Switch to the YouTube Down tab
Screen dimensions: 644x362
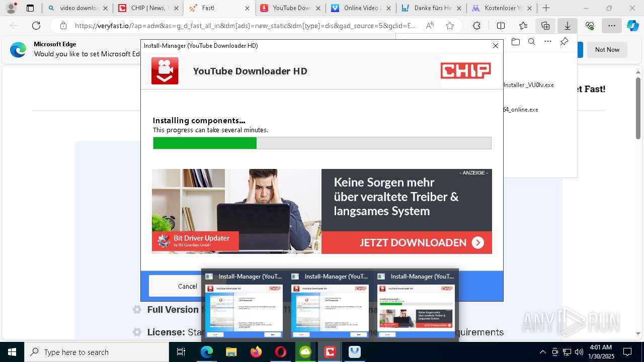[290, 8]
